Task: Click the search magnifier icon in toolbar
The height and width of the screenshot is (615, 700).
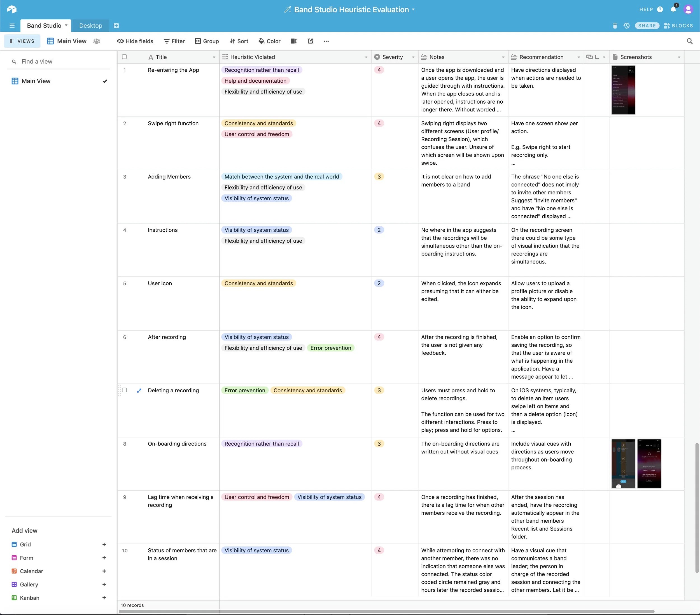Action: (689, 41)
